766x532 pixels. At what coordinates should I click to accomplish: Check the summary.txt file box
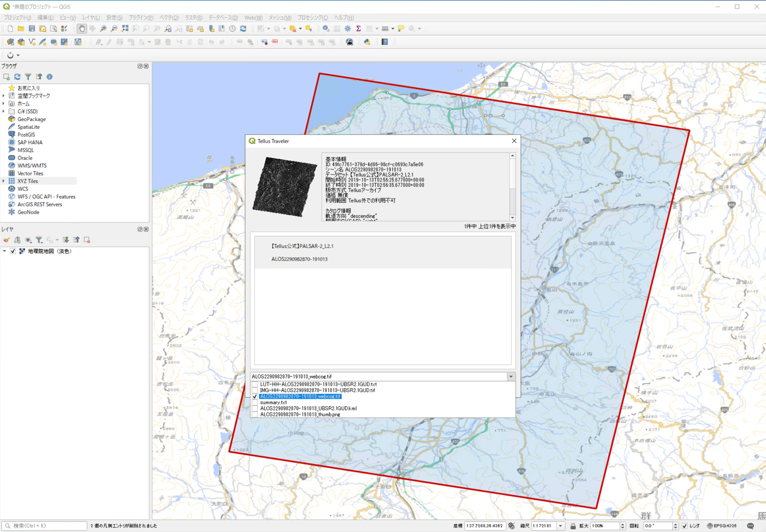[x=255, y=402]
